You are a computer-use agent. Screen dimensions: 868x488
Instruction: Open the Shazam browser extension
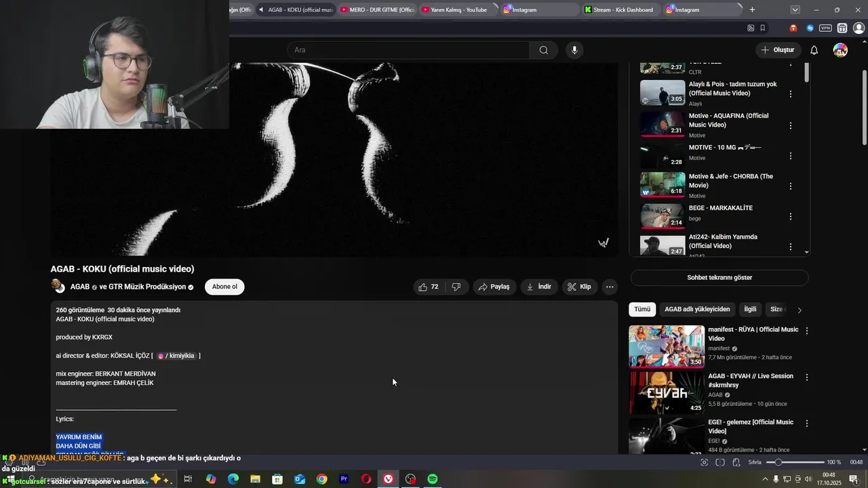pyautogui.click(x=810, y=28)
